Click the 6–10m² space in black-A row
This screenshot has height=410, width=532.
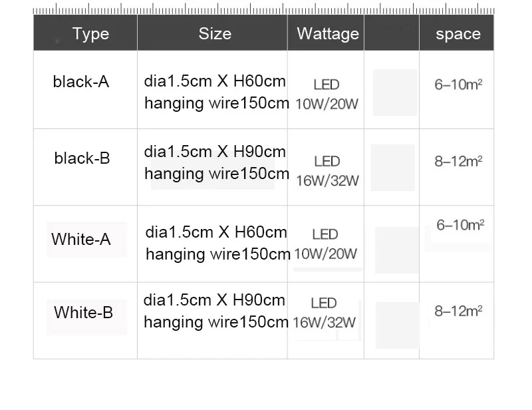coord(458,85)
